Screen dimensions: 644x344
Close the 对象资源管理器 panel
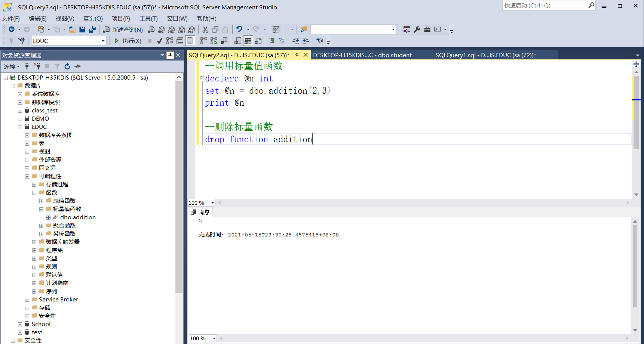point(178,55)
